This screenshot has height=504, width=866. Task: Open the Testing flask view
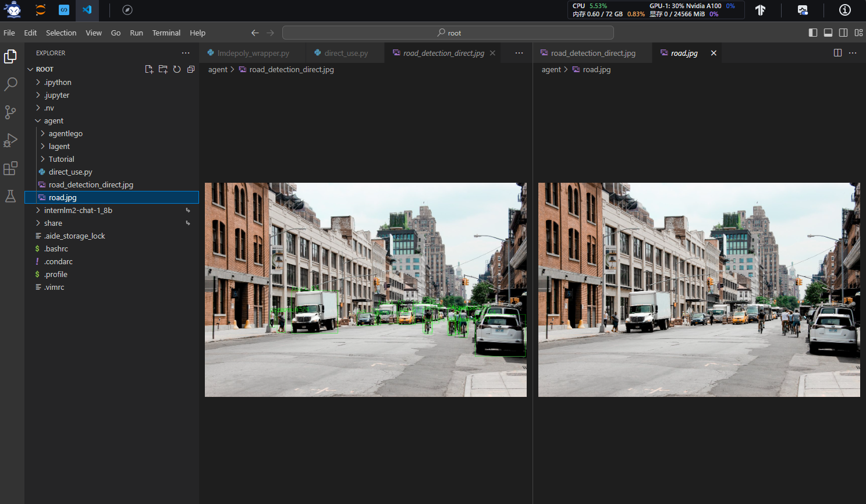click(x=10, y=196)
